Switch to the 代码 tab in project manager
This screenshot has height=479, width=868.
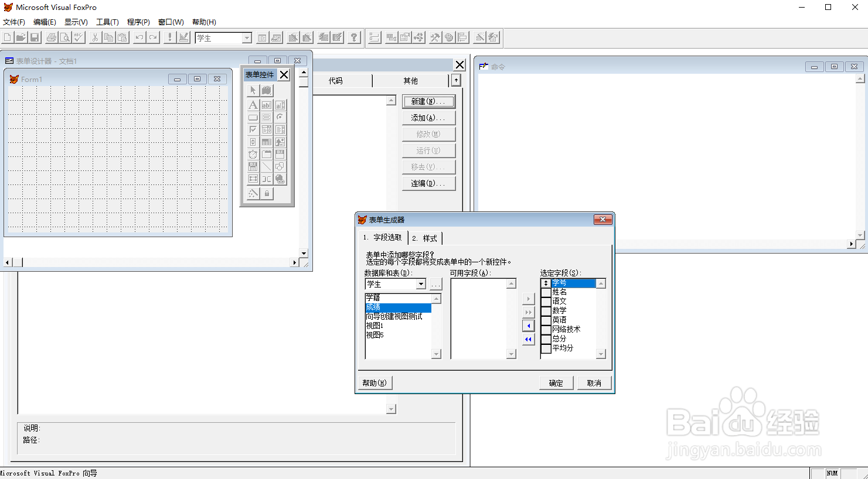click(x=335, y=81)
